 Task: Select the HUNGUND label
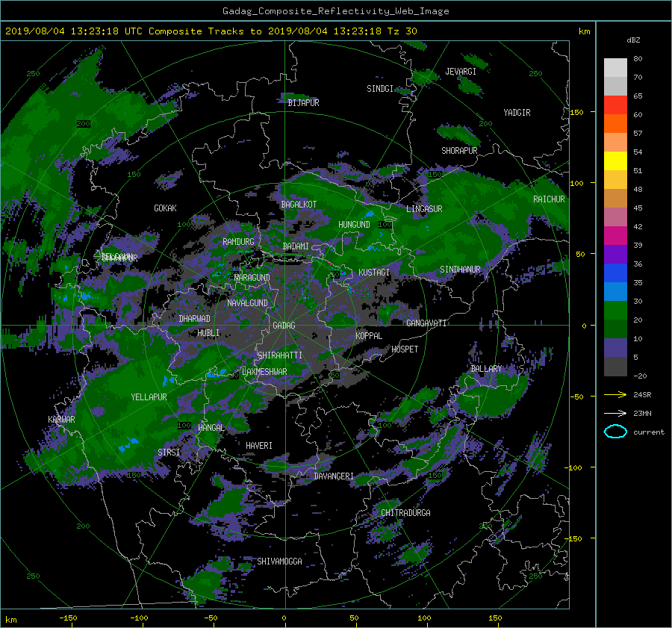[354, 225]
